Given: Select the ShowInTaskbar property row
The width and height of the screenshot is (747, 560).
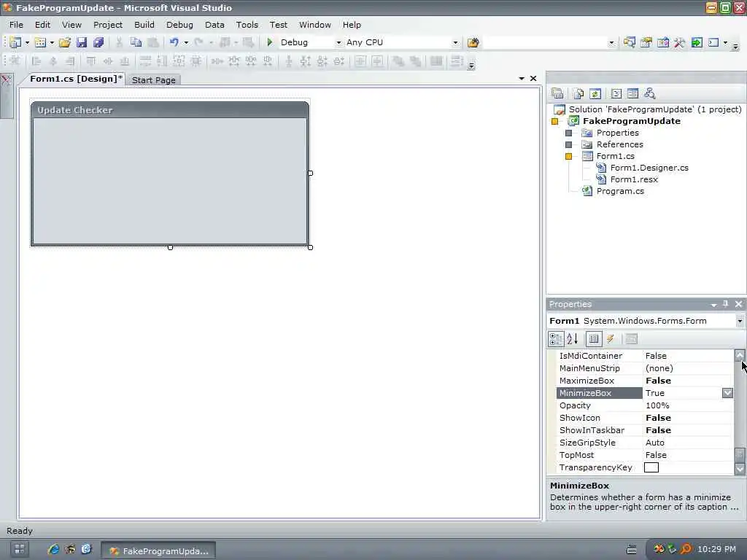Looking at the screenshot, I should click(645, 430).
